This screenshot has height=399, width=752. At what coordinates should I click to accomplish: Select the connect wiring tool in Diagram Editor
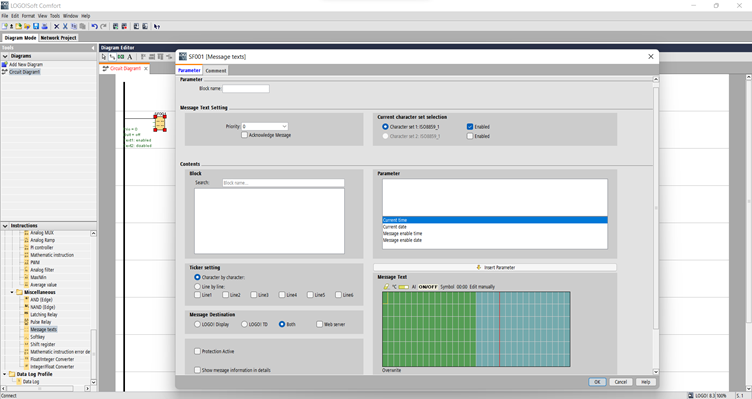pyautogui.click(x=112, y=57)
